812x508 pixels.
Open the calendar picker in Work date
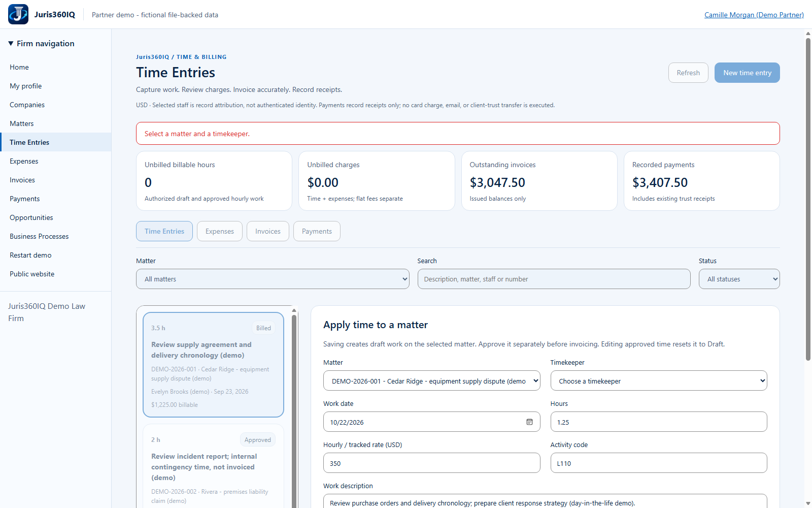tap(529, 422)
